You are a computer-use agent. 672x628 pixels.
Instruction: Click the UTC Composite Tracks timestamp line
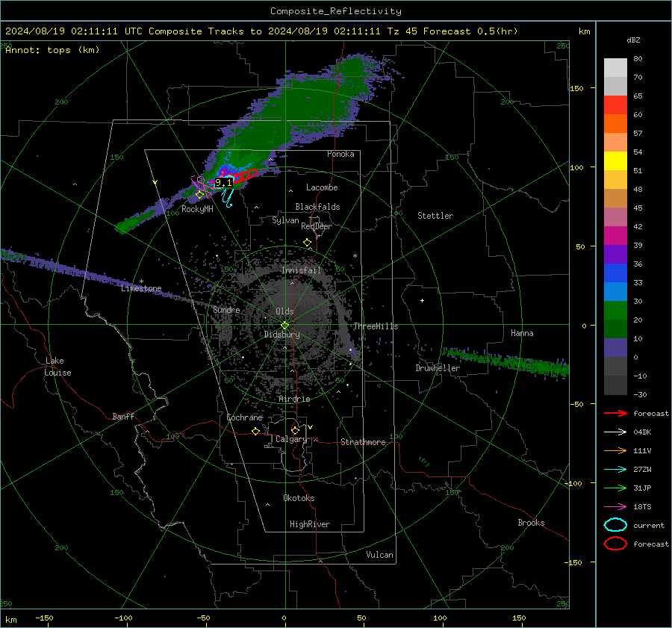(261, 31)
